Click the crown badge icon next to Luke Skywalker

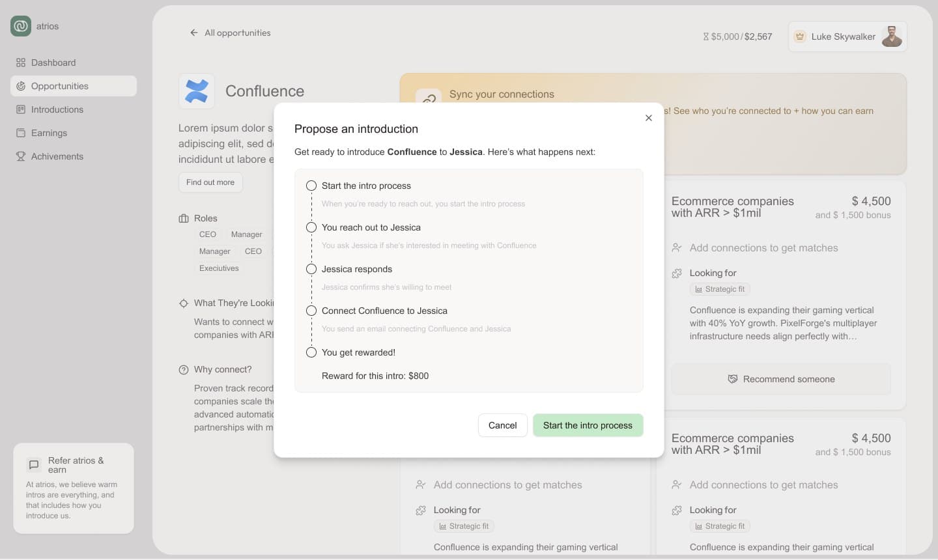800,36
